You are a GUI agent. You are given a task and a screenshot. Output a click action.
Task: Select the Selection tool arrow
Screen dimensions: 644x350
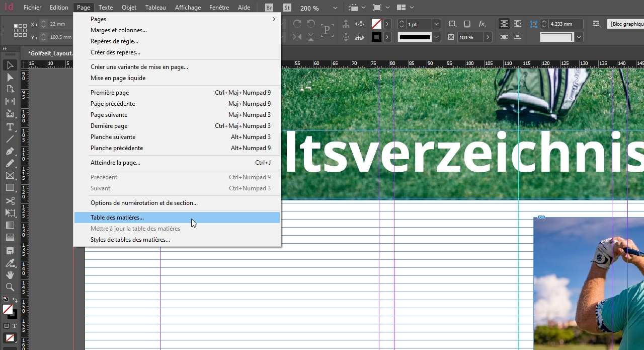click(10, 65)
